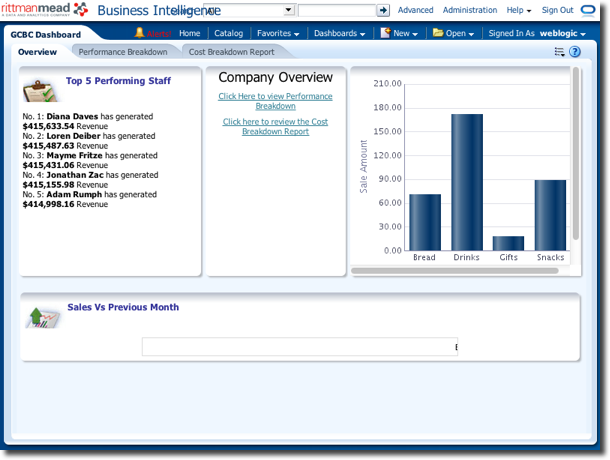
Task: Open the New menu
Action: click(x=399, y=33)
